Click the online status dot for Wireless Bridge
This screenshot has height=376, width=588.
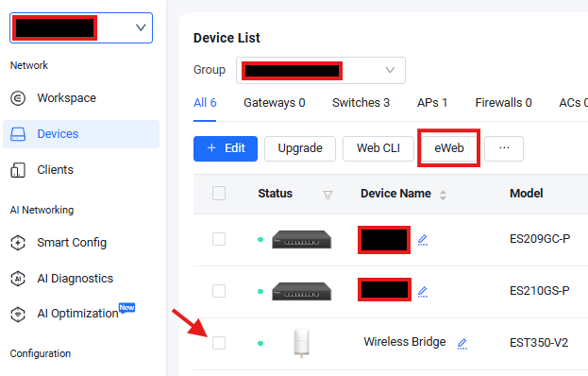tap(260, 343)
